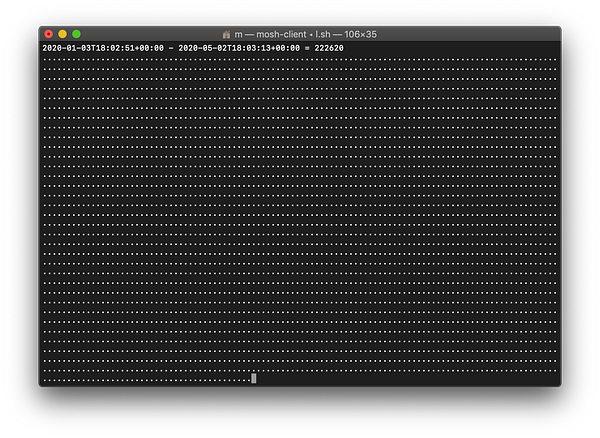Click the +00:00 offset of the end timestamp
This screenshot has width=600, height=438.
[x=285, y=48]
